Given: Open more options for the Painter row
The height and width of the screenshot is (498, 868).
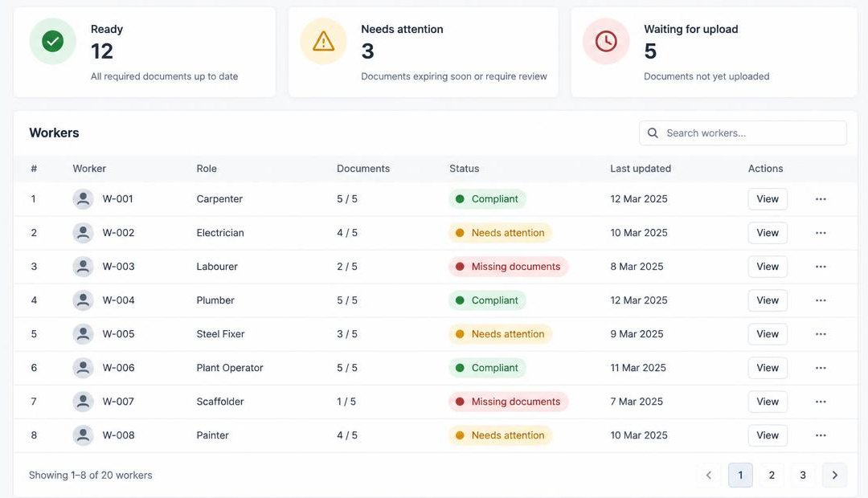Looking at the screenshot, I should pyautogui.click(x=821, y=435).
